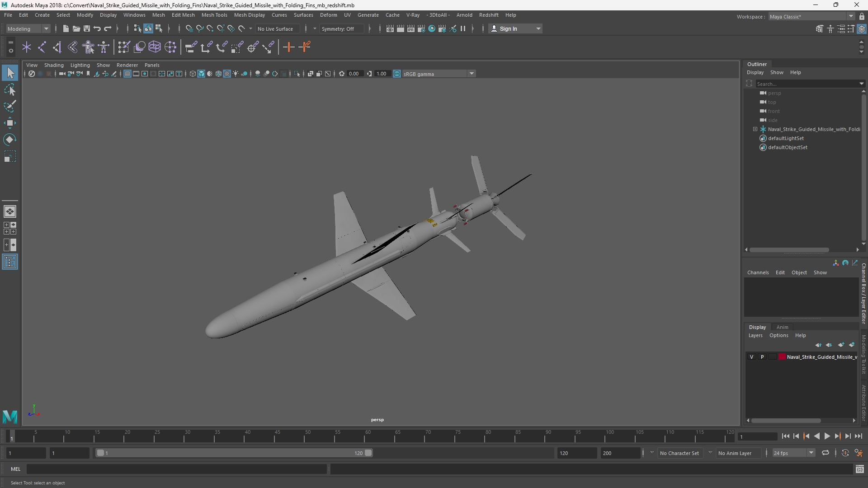This screenshot has width=868, height=488.
Task: Choose the Move tool in toolbox
Action: click(x=10, y=123)
